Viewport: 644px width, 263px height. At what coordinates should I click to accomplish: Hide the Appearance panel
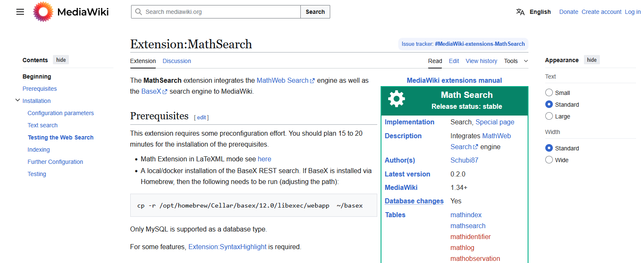pos(591,60)
